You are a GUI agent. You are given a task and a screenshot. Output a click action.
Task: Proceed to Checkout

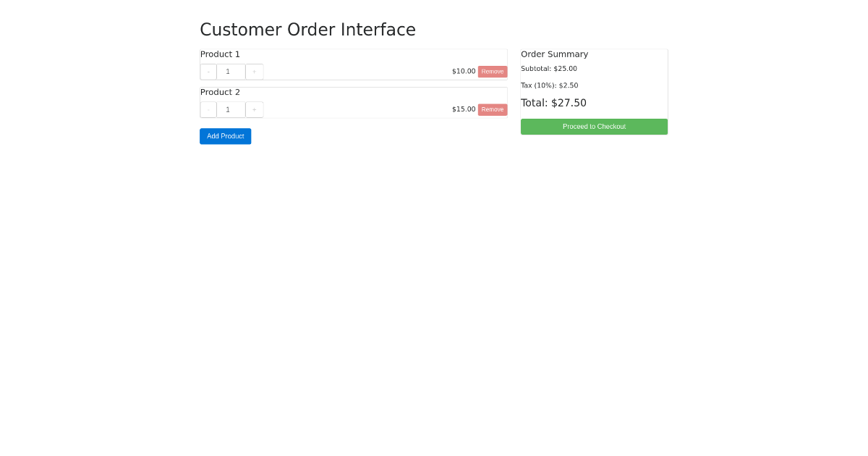point(594,126)
